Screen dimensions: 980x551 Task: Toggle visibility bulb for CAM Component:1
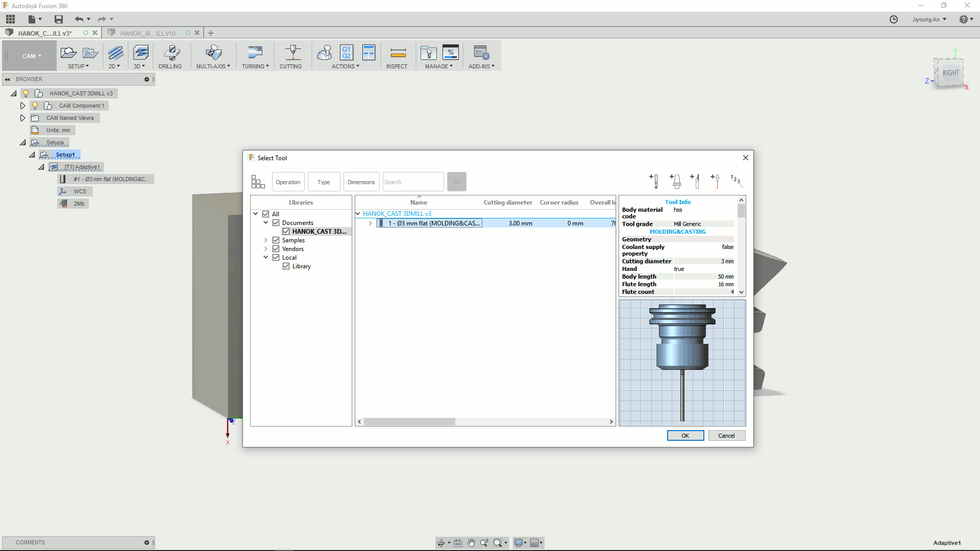pos(35,106)
